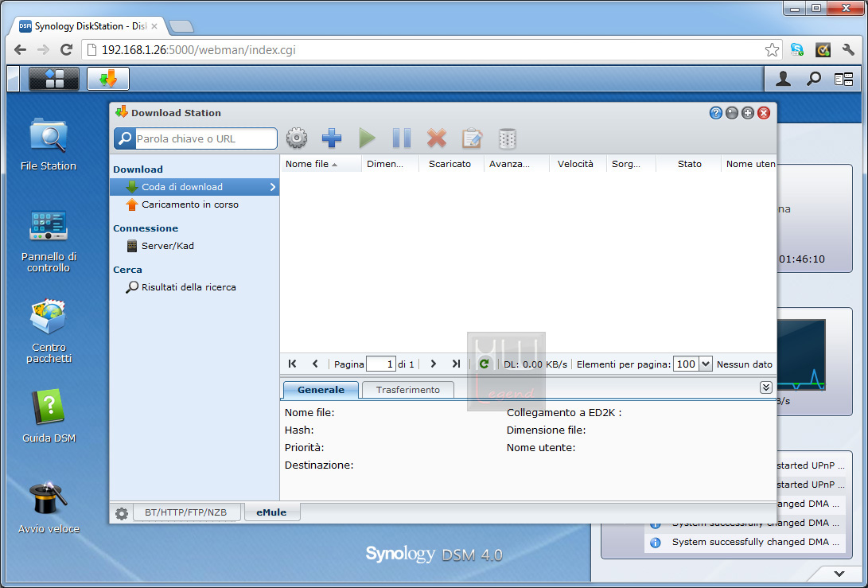Open DSM search magnifier icon
Viewport: 868px width, 588px height.
tap(813, 80)
